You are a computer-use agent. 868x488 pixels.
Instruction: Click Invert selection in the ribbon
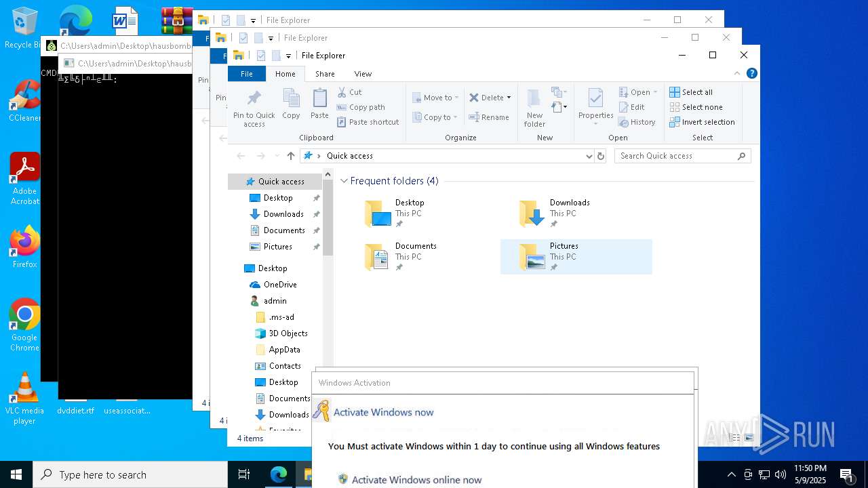(x=702, y=122)
